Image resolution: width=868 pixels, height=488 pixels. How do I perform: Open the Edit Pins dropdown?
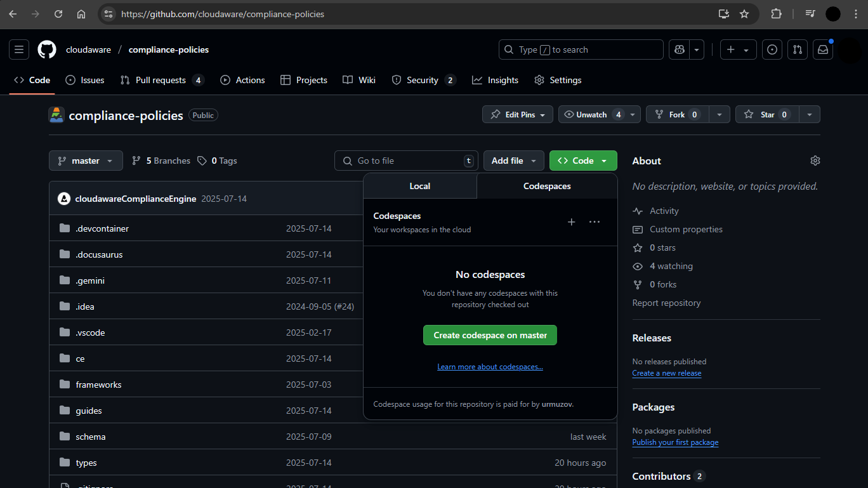pyautogui.click(x=518, y=114)
